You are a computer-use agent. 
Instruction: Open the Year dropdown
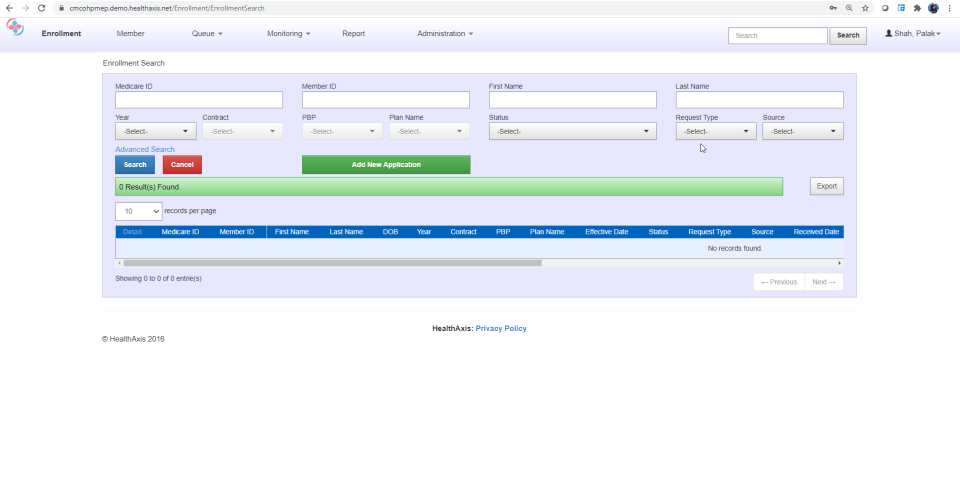point(156,131)
